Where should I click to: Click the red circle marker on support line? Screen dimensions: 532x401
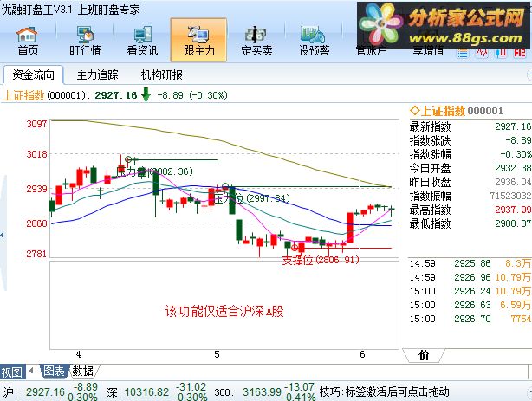coord(295,248)
